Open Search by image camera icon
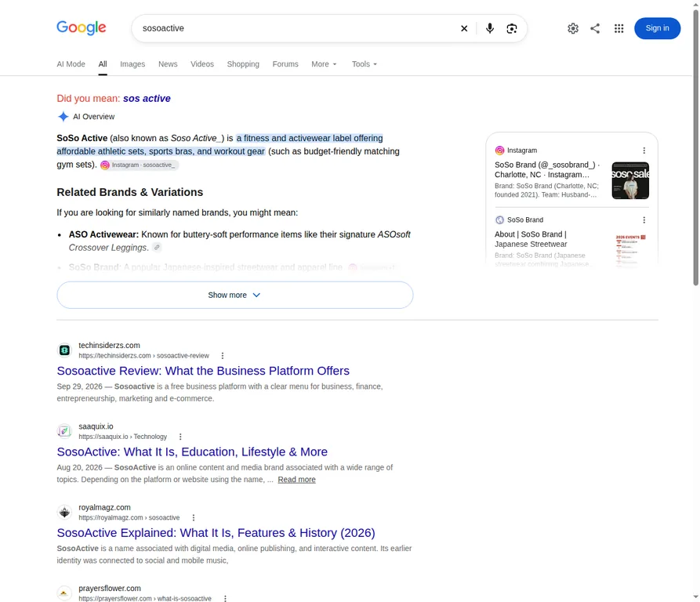Image resolution: width=700 pixels, height=602 pixels. click(x=512, y=28)
